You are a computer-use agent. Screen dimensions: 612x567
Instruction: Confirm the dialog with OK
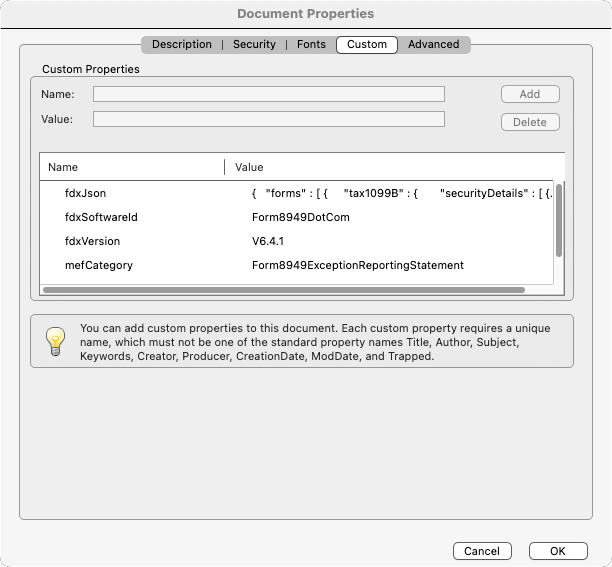point(557,551)
